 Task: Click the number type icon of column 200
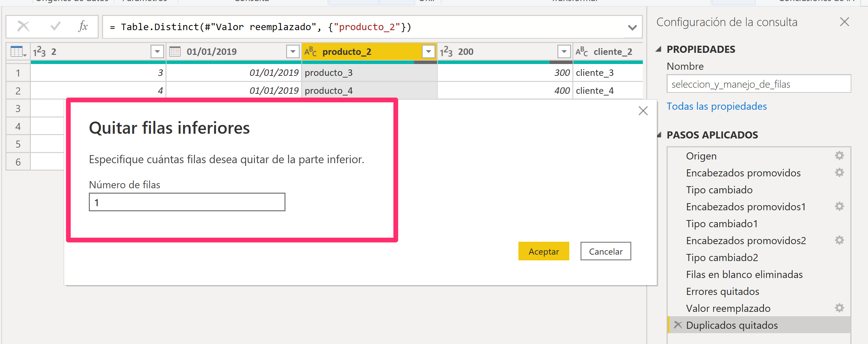tap(446, 52)
